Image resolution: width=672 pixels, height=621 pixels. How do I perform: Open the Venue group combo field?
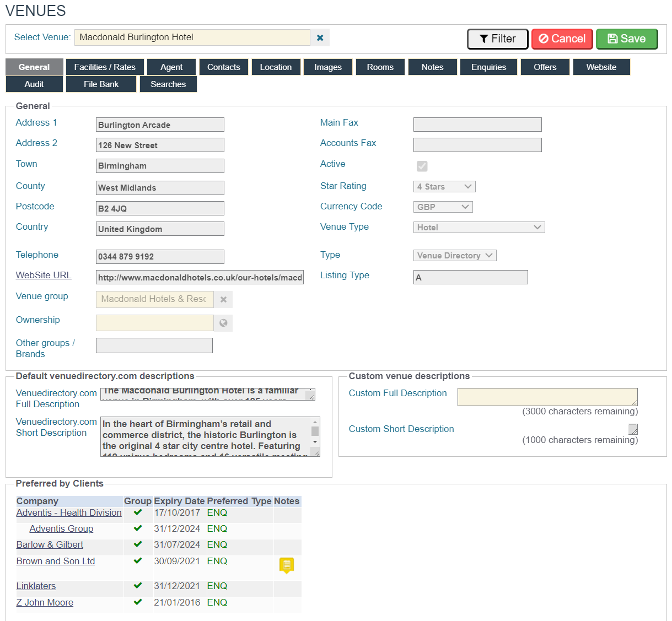155,299
